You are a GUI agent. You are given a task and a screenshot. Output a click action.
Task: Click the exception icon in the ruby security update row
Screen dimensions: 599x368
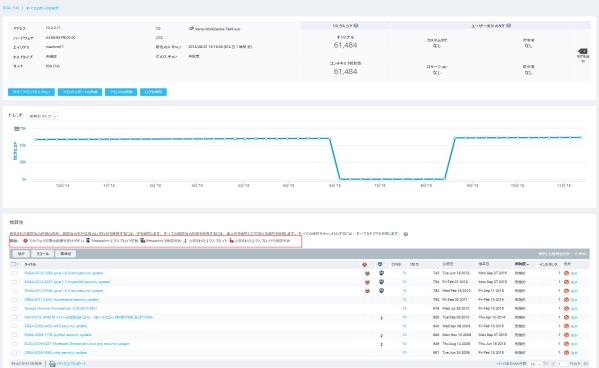(x=567, y=353)
